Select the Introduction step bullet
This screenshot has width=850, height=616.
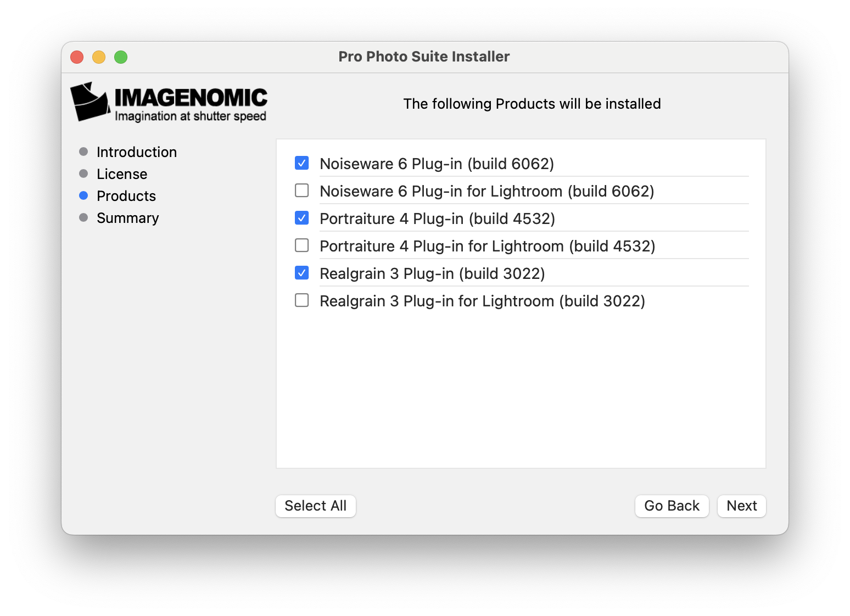pyautogui.click(x=83, y=152)
